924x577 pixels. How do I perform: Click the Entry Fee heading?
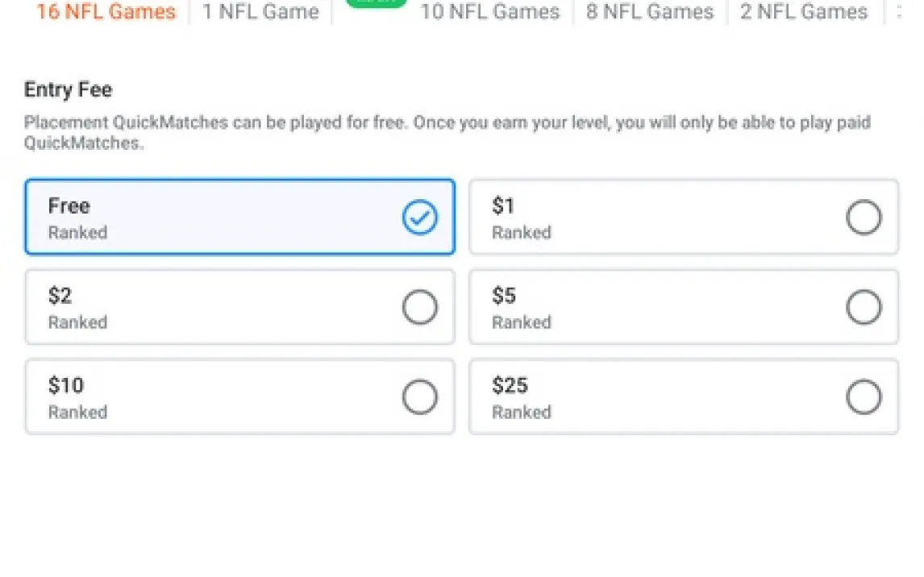point(68,89)
